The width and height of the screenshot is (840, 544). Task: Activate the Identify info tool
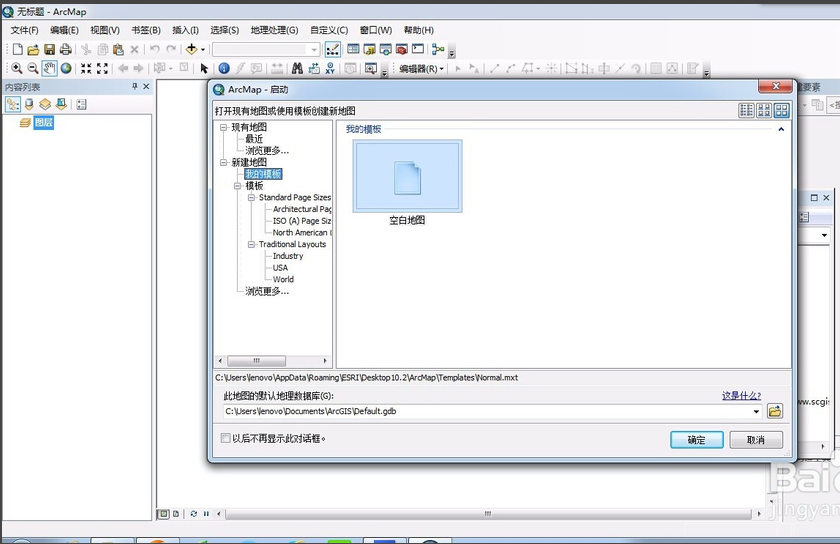coord(224,68)
